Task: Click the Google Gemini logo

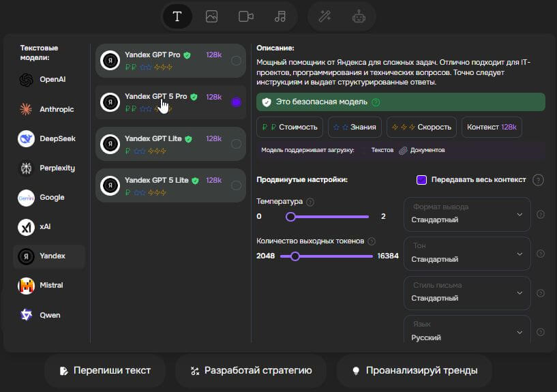Action: 26,198
